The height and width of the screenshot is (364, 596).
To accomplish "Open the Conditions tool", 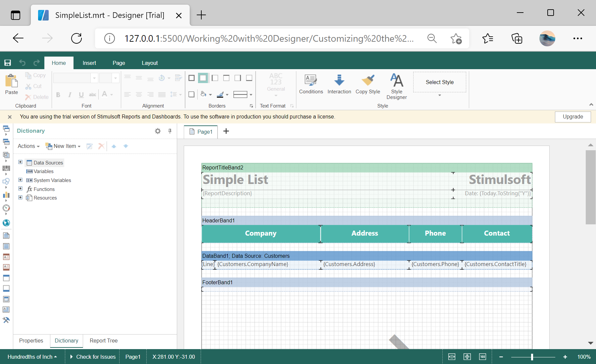I will 311,84.
